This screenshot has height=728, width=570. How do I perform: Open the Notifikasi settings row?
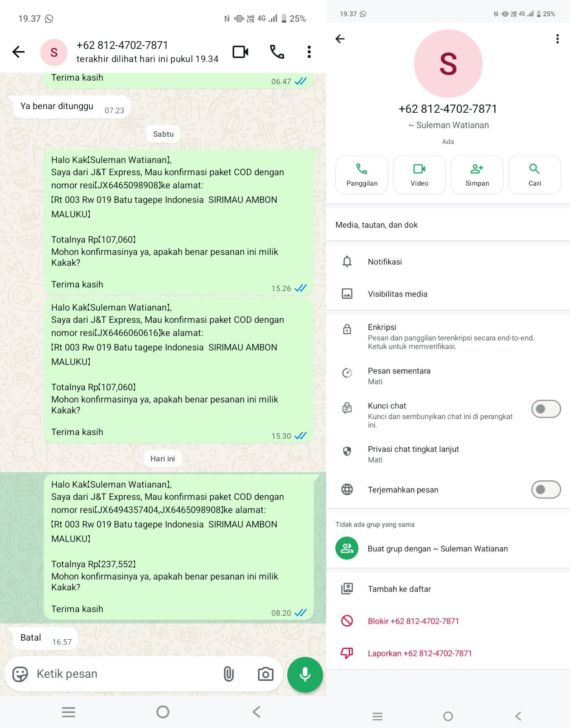coord(448,262)
